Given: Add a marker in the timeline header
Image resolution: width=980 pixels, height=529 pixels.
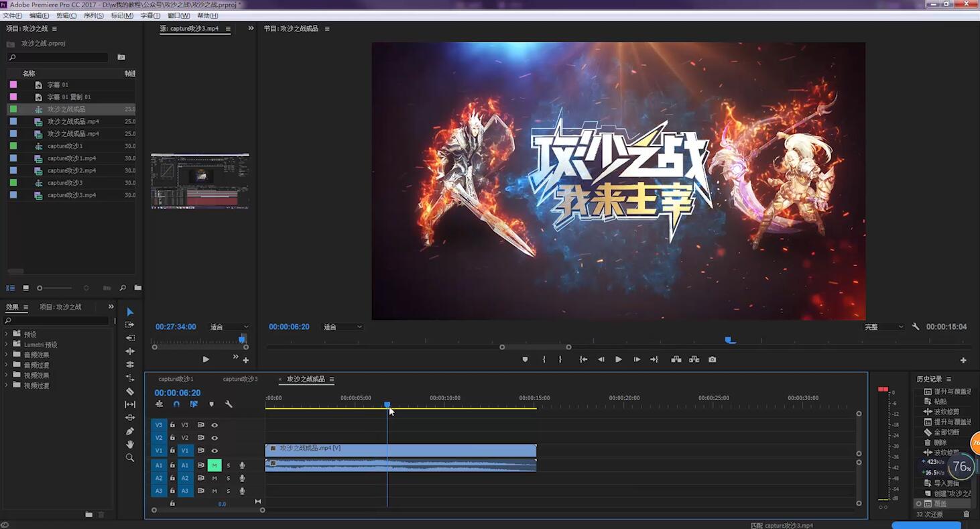Looking at the screenshot, I should [211, 404].
